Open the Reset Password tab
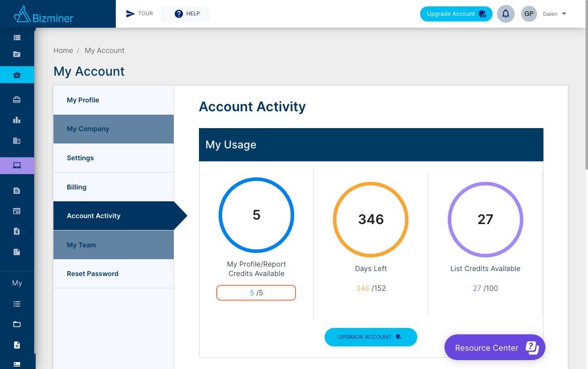The width and height of the screenshot is (588, 369). point(114,274)
